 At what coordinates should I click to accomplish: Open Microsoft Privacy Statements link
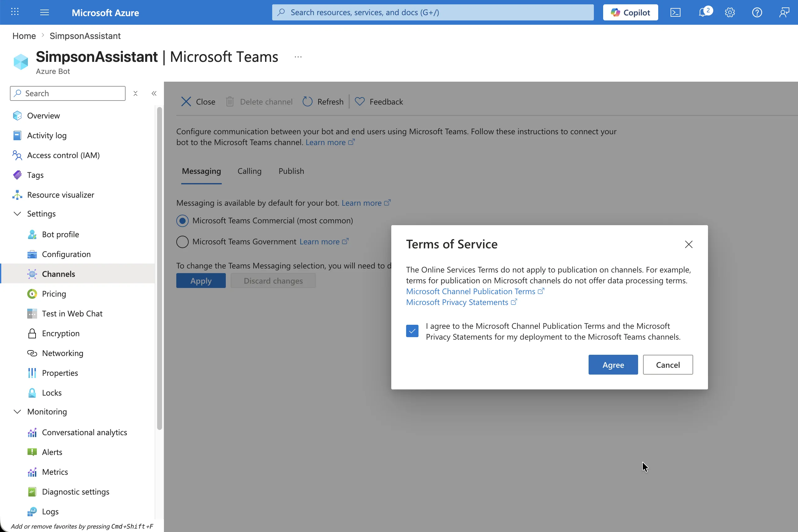tap(461, 302)
